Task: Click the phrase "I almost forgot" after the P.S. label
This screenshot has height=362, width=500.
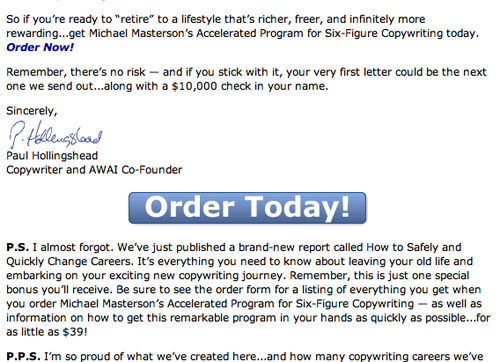Action: tap(72, 247)
